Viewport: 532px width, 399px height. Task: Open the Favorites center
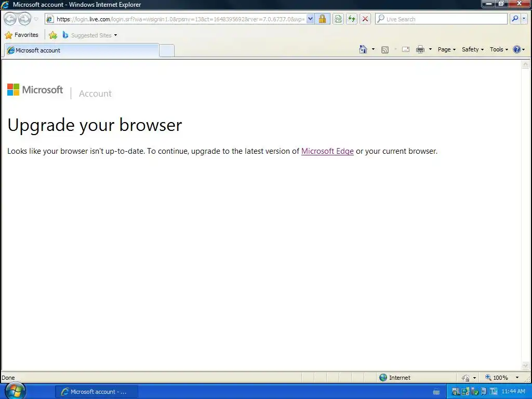21,35
